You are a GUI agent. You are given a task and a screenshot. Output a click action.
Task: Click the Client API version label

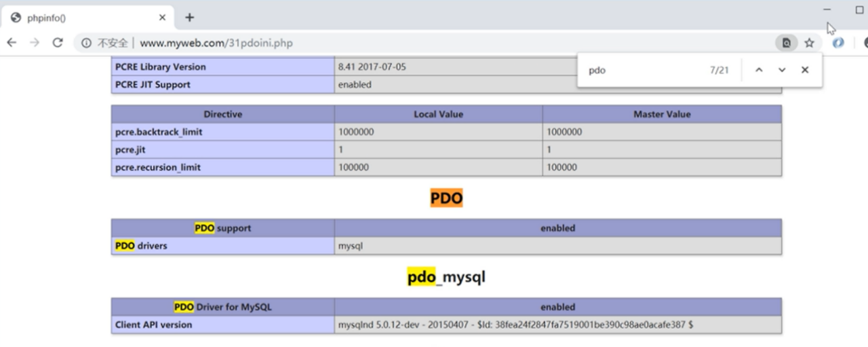pos(153,325)
